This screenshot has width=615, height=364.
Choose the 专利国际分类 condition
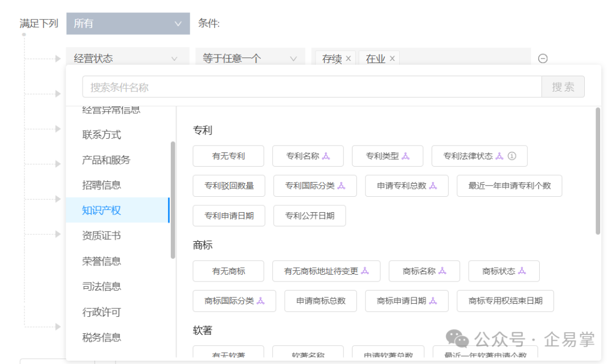pyautogui.click(x=315, y=186)
